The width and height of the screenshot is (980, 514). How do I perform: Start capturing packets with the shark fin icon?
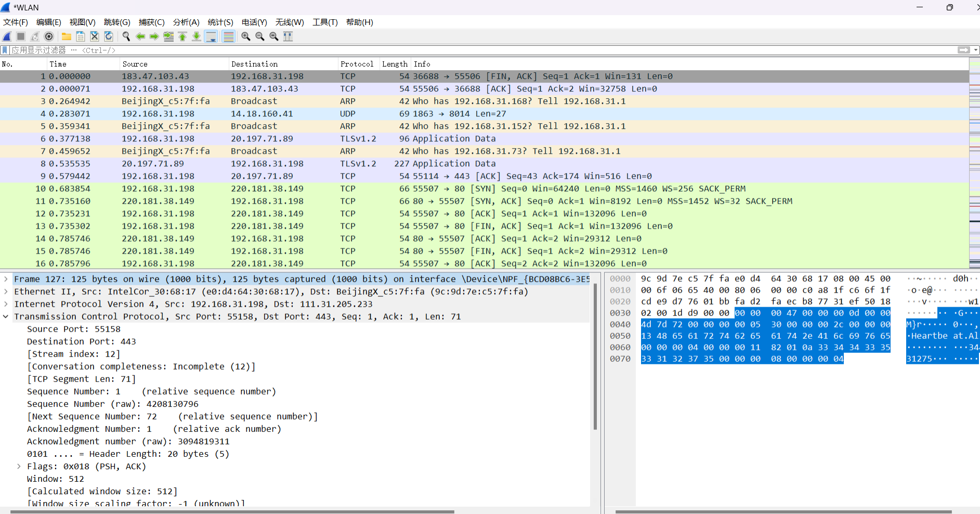(x=7, y=36)
